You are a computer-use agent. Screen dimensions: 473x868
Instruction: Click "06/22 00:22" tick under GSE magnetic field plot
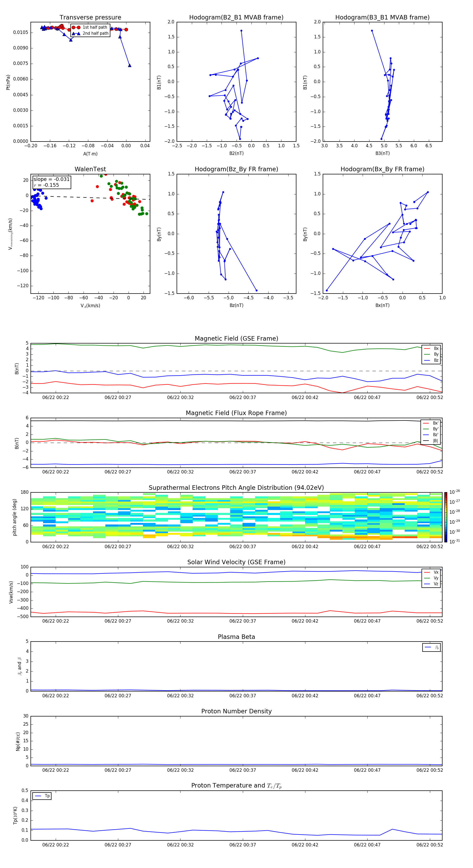point(55,398)
